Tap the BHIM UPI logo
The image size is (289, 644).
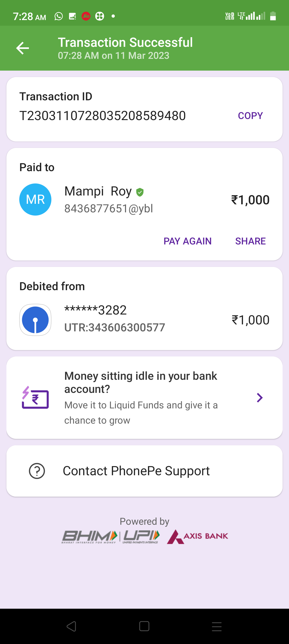pos(111,536)
